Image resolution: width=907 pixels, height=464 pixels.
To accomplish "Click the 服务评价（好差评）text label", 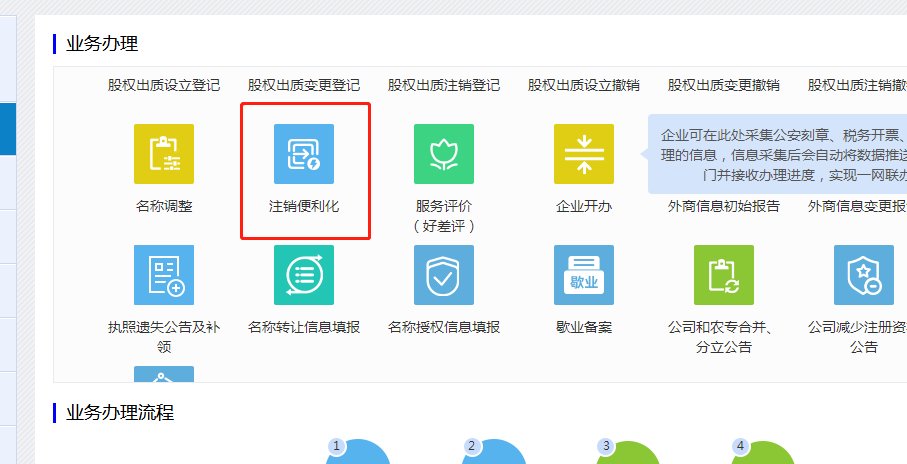I will pyautogui.click(x=444, y=216).
